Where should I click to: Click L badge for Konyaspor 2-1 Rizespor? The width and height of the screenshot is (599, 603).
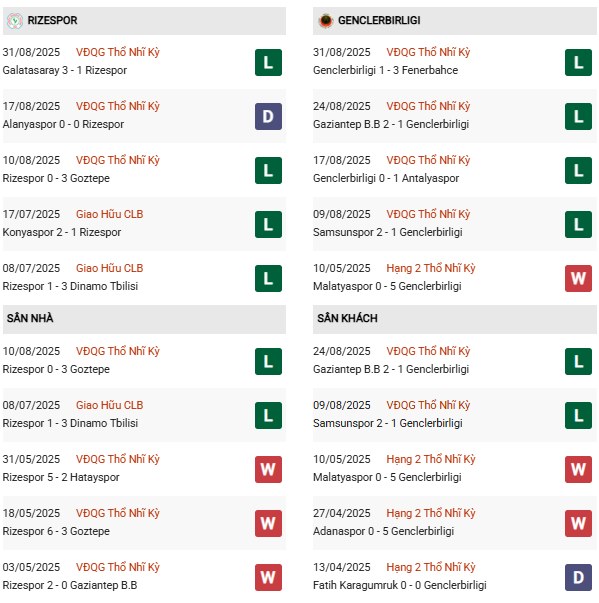pos(268,224)
